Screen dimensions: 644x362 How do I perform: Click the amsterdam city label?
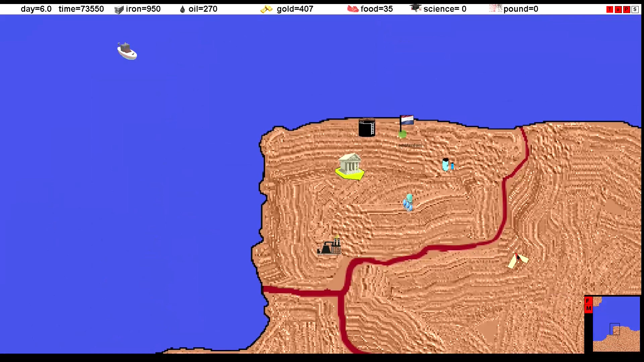[410, 145]
